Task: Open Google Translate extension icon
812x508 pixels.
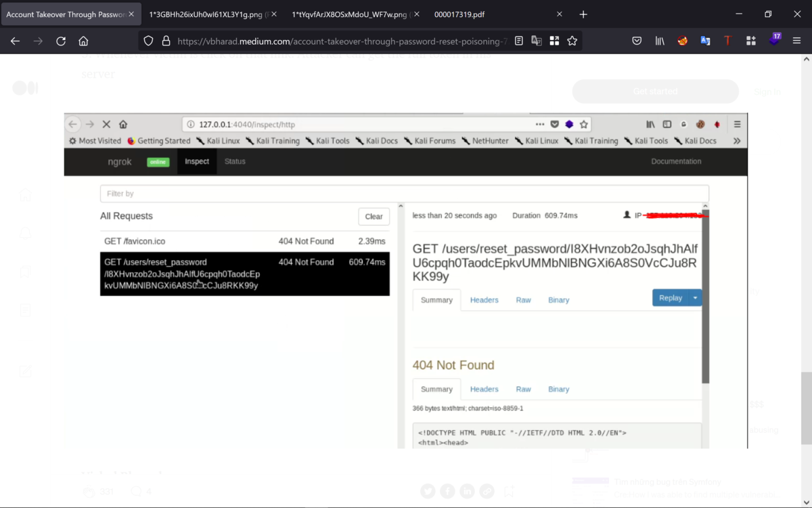Action: coord(705,41)
